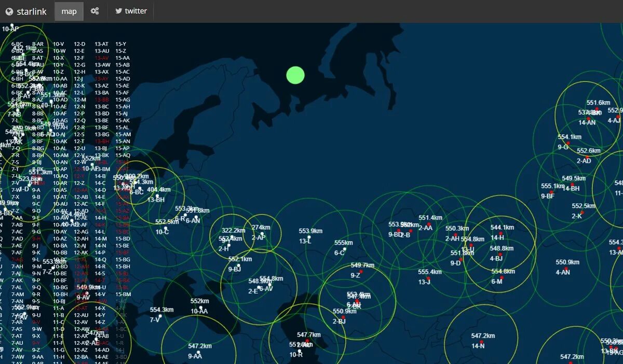The image size is (623, 364).
Task: Select 12-D in the satellite list
Action: (79, 44)
